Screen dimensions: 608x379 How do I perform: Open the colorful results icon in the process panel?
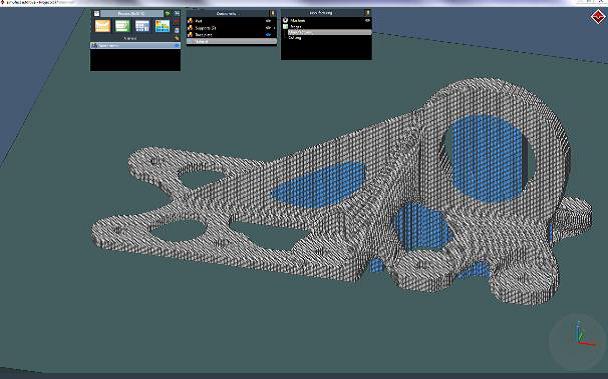(162, 26)
